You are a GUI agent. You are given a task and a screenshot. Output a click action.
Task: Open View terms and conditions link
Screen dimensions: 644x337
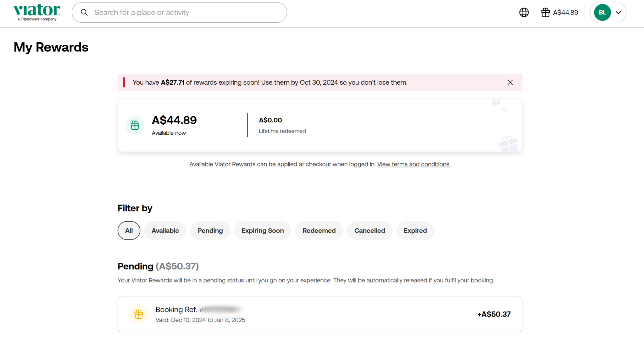point(414,164)
